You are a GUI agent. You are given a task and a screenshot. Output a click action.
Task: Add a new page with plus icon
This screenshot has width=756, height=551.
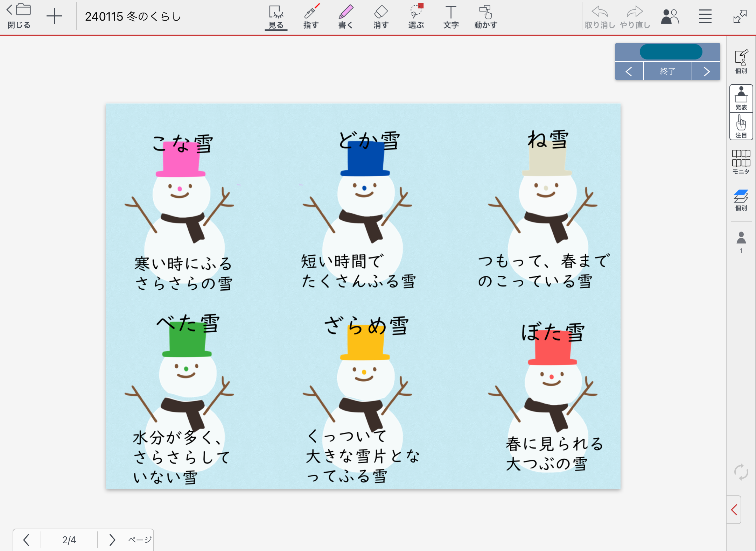tap(54, 16)
